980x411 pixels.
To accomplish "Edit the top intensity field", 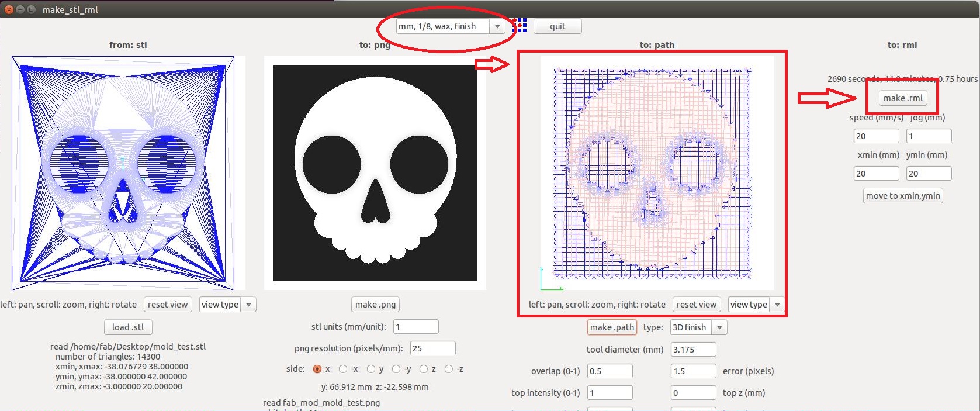I will point(610,393).
